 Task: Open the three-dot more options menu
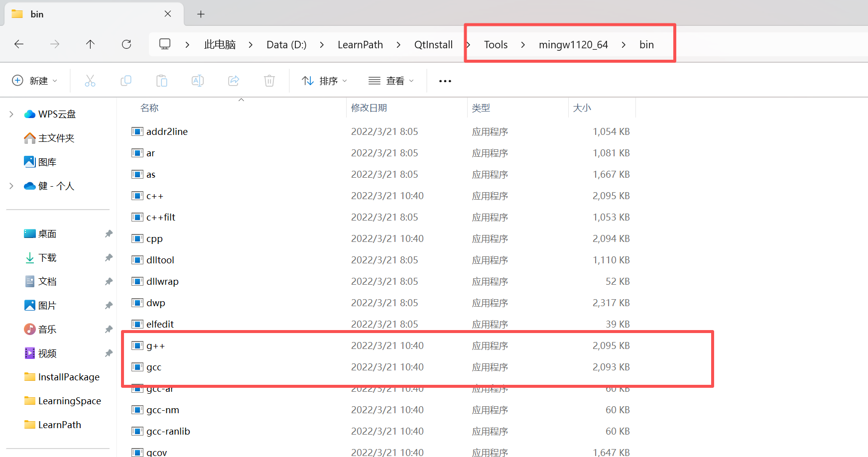click(x=445, y=81)
